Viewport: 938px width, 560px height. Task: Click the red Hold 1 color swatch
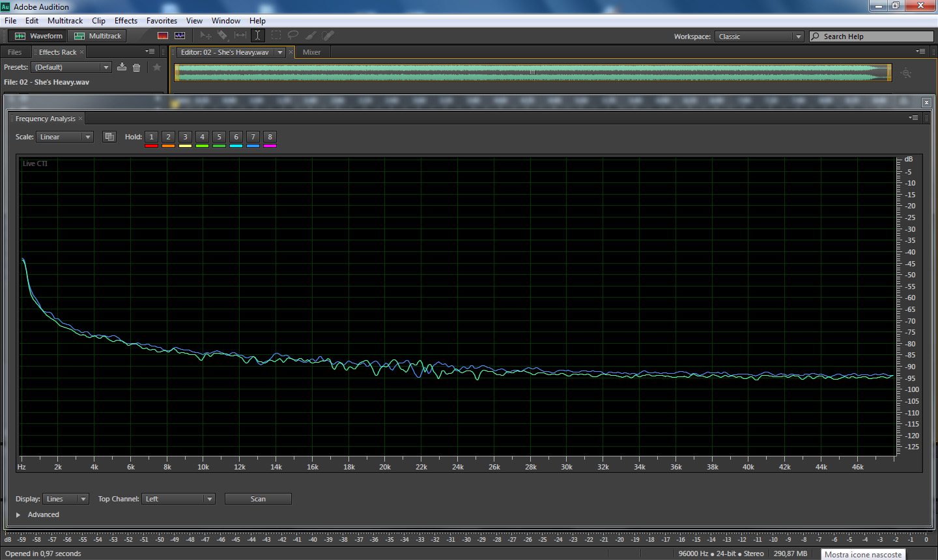tap(152, 146)
